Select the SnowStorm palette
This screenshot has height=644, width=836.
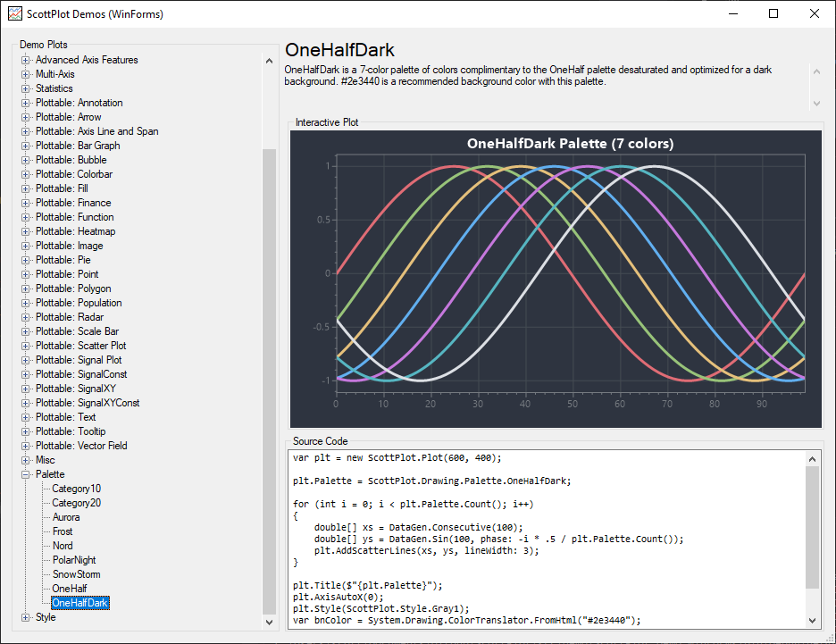(76, 574)
